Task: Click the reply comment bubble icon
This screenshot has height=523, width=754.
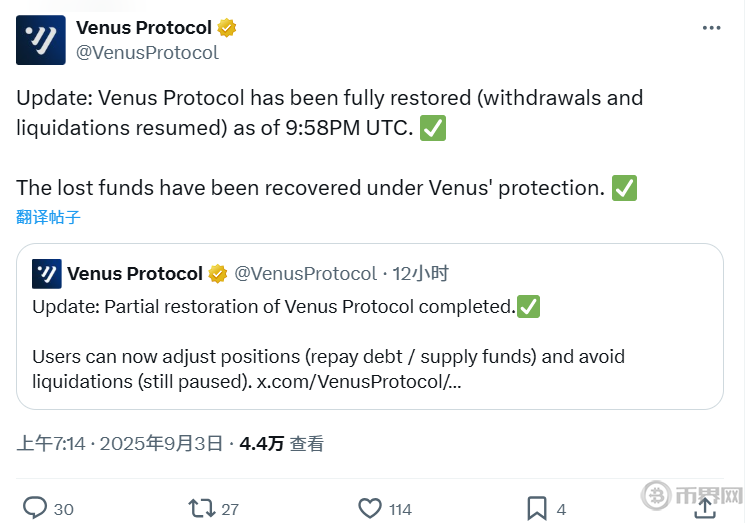Action: click(35, 508)
